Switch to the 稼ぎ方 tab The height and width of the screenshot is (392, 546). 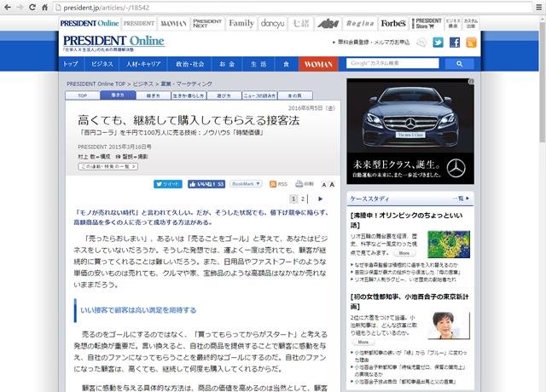tap(153, 96)
